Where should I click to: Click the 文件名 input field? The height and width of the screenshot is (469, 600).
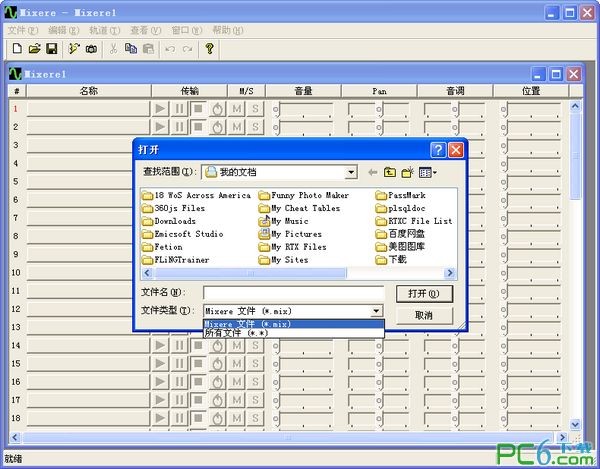pyautogui.click(x=293, y=293)
